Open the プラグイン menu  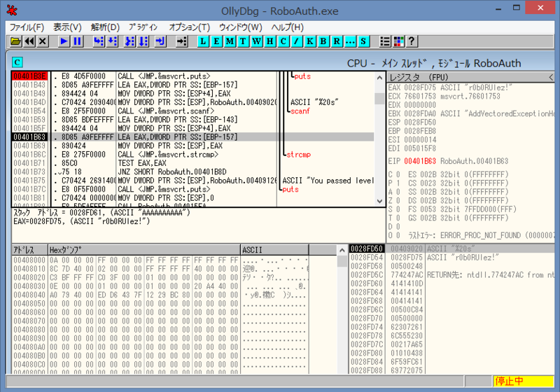click(143, 27)
